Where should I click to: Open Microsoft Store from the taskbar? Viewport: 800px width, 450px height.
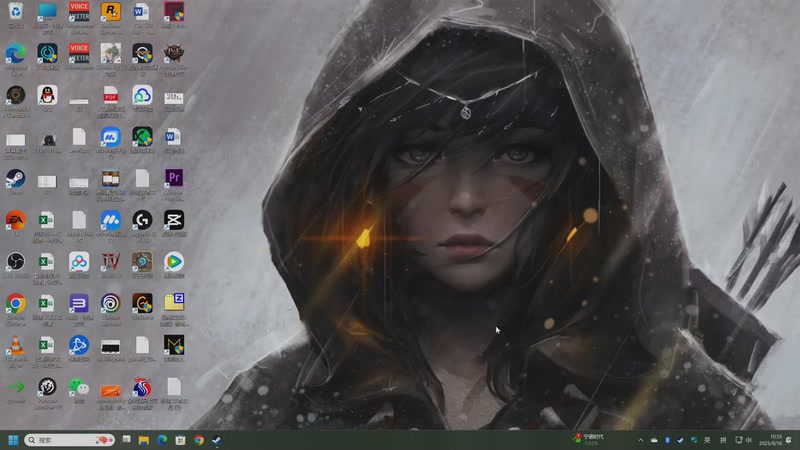[181, 440]
